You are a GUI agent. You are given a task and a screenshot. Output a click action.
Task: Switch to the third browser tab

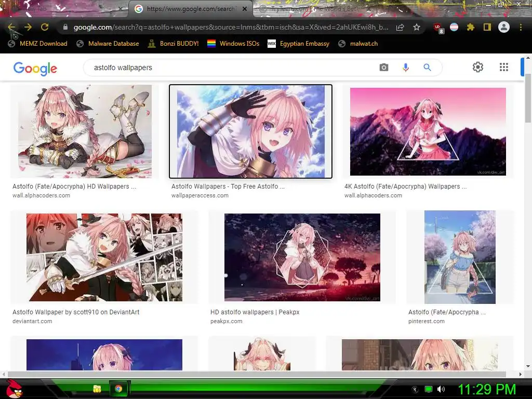pos(314,9)
